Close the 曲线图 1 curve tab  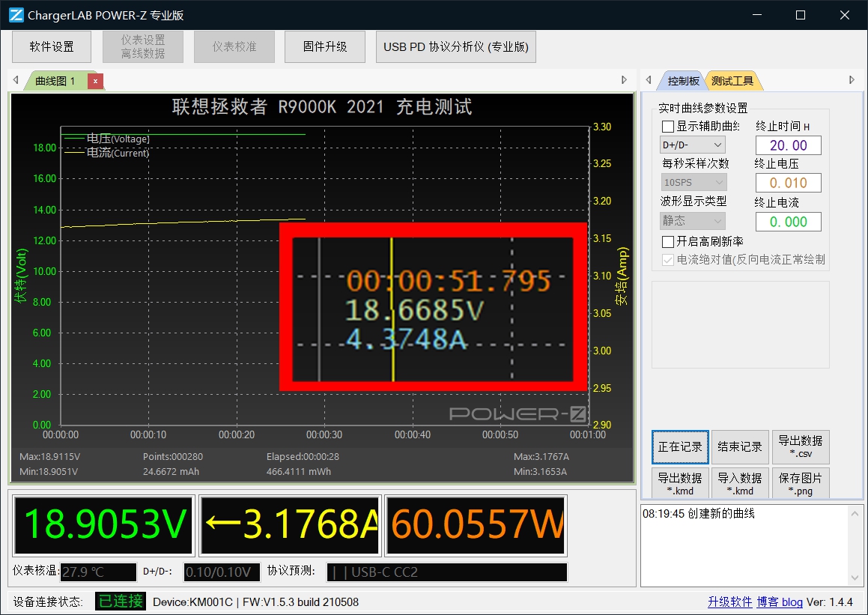(x=94, y=79)
